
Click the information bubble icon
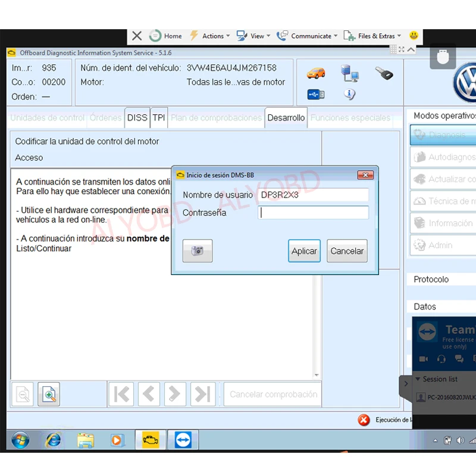coord(349,95)
